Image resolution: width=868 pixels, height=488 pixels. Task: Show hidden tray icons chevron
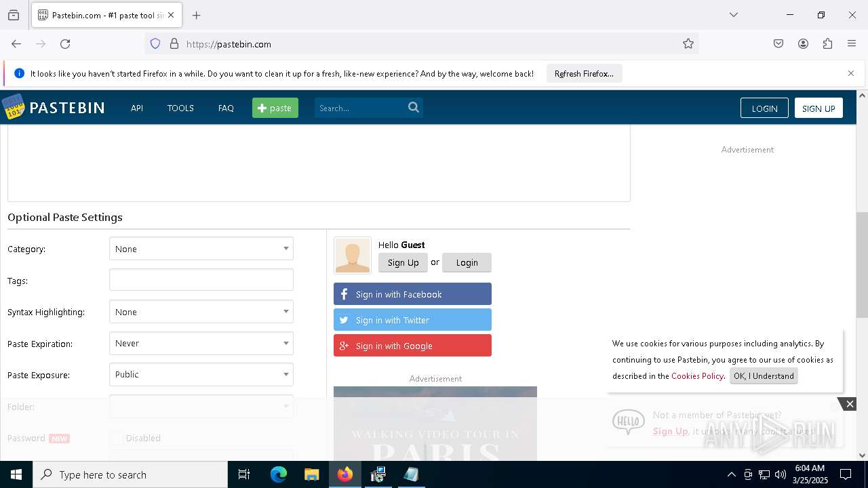731,474
